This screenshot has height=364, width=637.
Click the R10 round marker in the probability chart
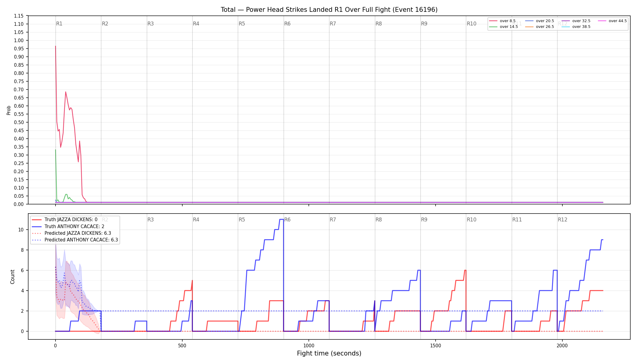(471, 24)
